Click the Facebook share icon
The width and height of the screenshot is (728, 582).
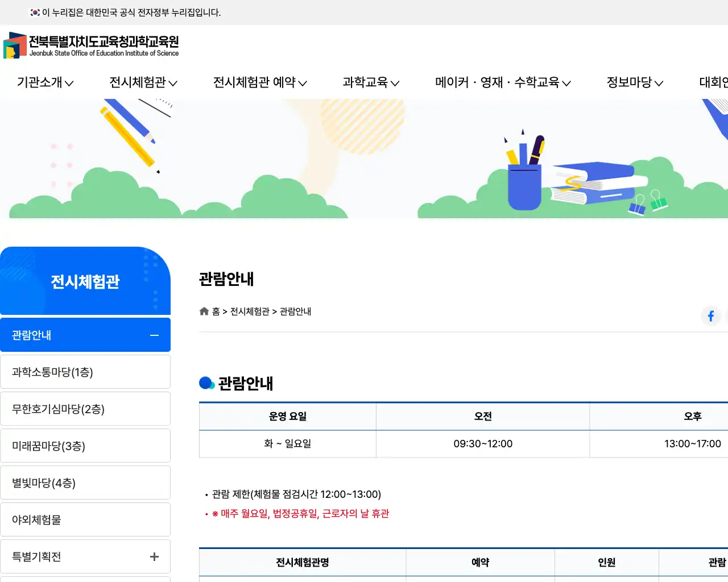pyautogui.click(x=710, y=316)
